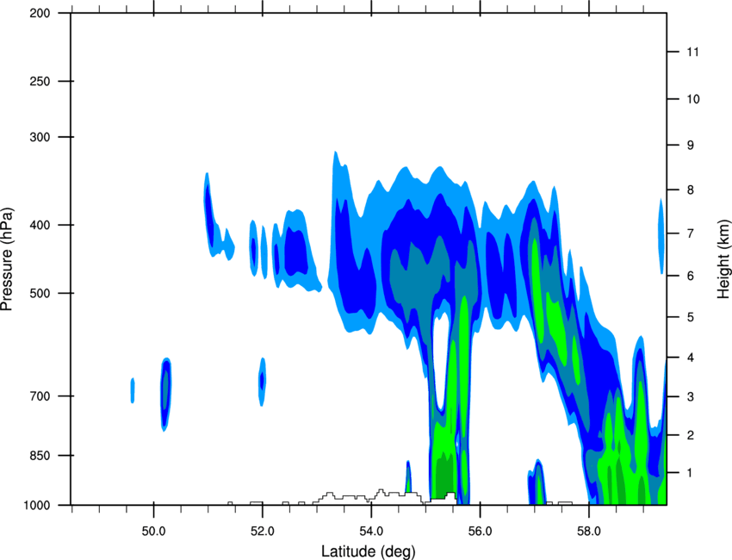The width and height of the screenshot is (732, 560).
Task: Click the 11 km height label
Action: point(692,52)
